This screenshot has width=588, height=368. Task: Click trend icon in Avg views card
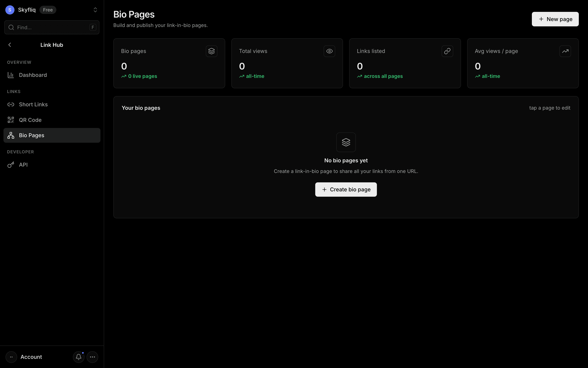(565, 51)
